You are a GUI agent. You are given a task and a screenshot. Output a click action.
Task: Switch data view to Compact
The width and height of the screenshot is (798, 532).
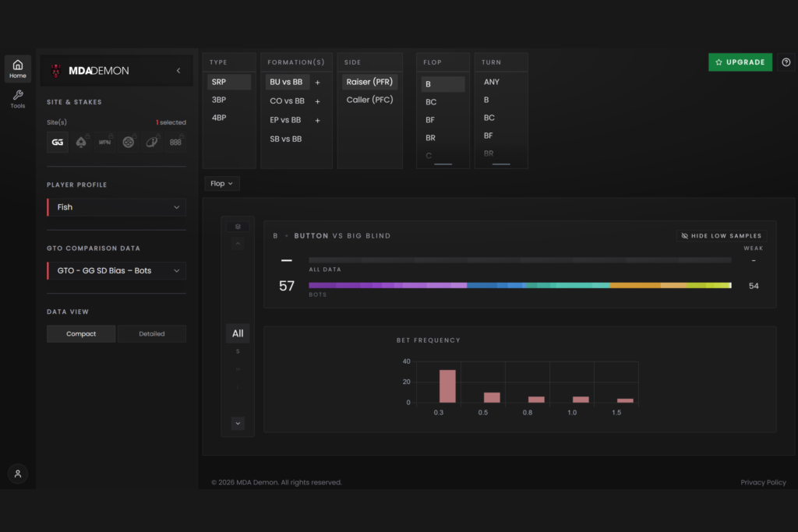(x=81, y=333)
